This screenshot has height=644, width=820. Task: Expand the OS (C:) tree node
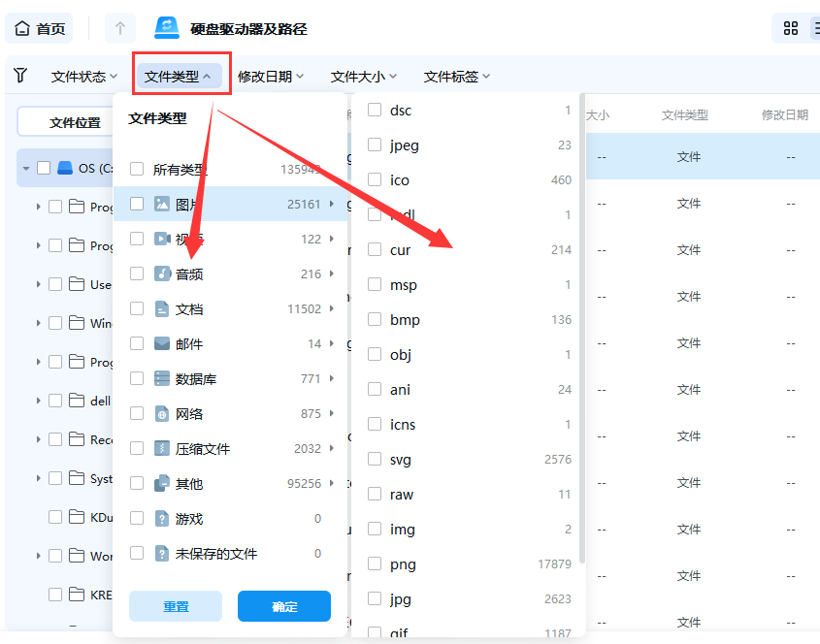tap(25, 167)
